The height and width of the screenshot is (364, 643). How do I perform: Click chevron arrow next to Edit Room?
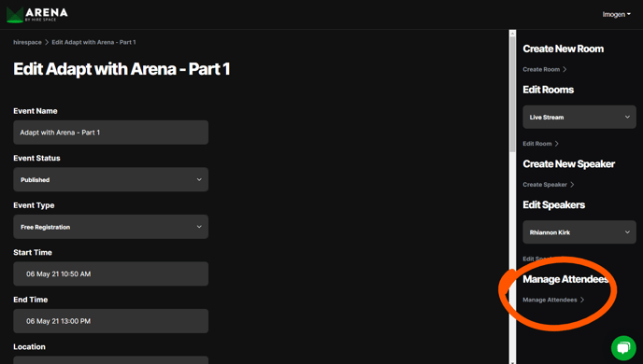[x=556, y=144]
